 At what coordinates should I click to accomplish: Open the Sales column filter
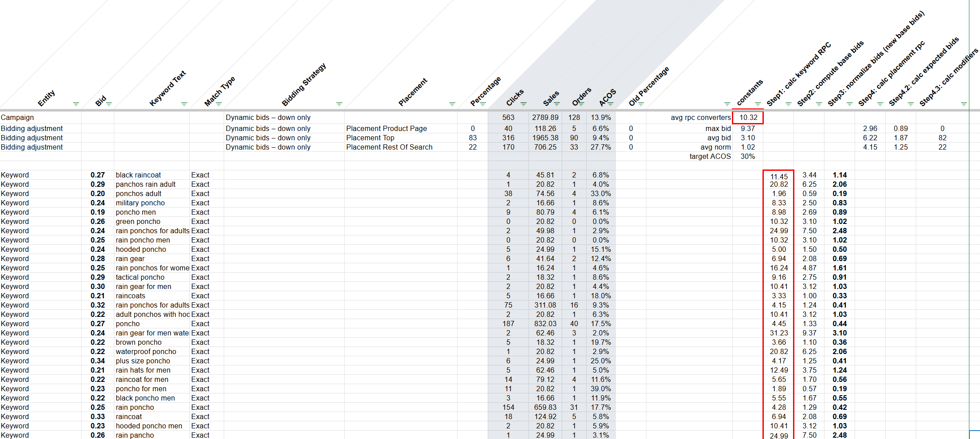pyautogui.click(x=557, y=104)
